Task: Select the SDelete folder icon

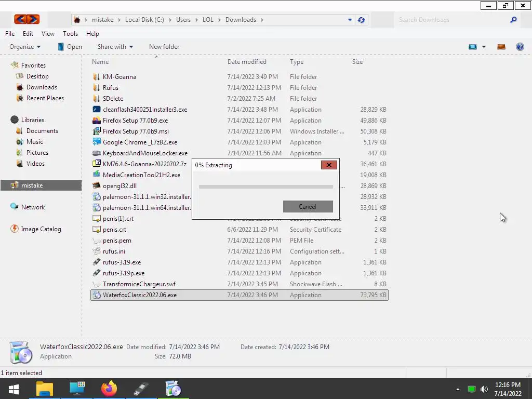Action: (96, 98)
